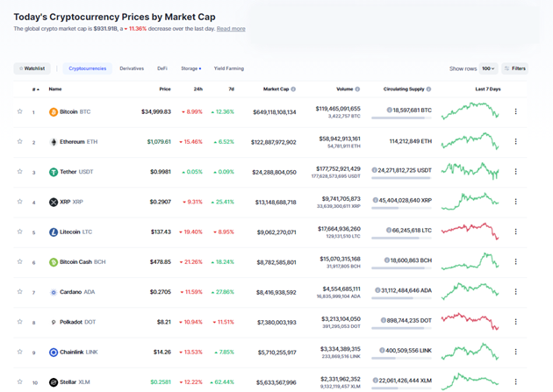Open Market Cap info tooltip icon

293,89
